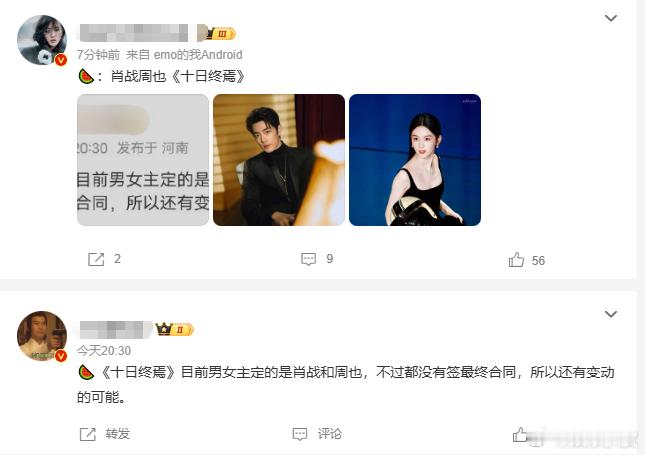The width and height of the screenshot is (645, 455).
Task: Click the '今天20:30' timestamp link
Action: pyautogui.click(x=104, y=351)
